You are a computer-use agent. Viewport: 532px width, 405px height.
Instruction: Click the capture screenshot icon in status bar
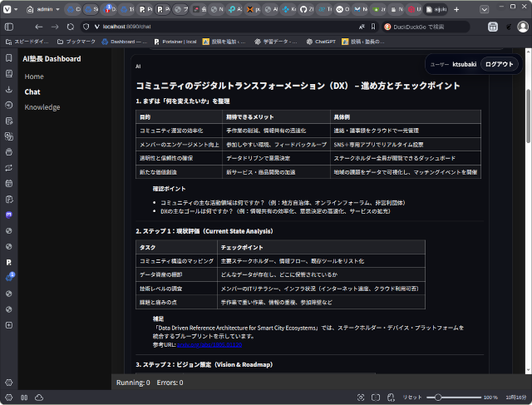(x=361, y=398)
